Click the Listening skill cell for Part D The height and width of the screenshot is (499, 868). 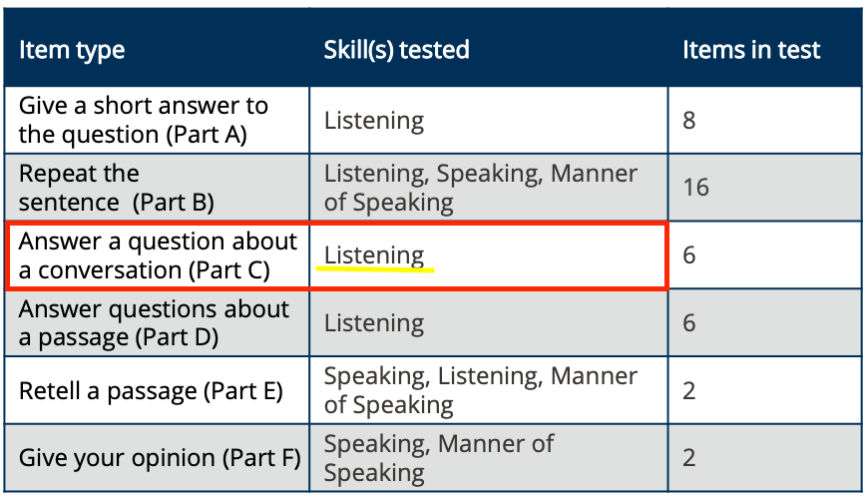(x=488, y=323)
